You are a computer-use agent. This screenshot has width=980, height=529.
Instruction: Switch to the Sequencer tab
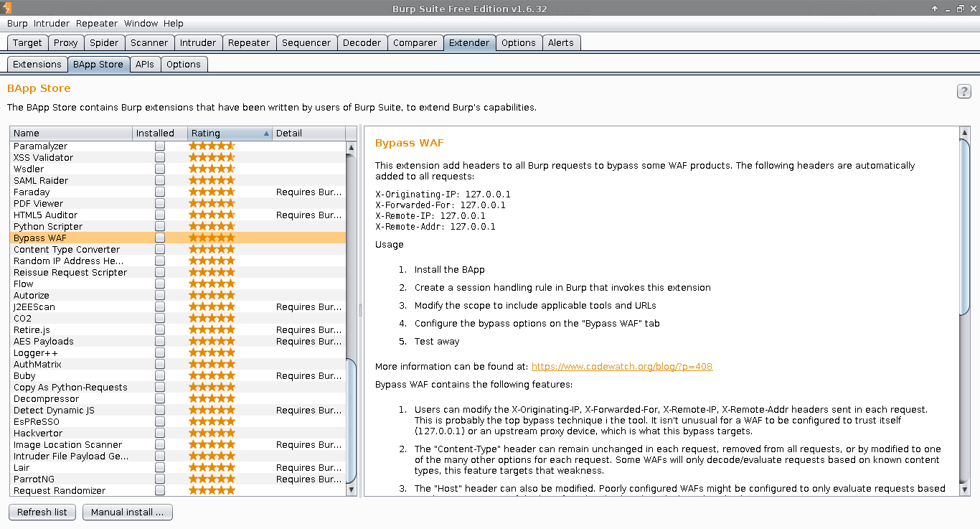coord(306,43)
